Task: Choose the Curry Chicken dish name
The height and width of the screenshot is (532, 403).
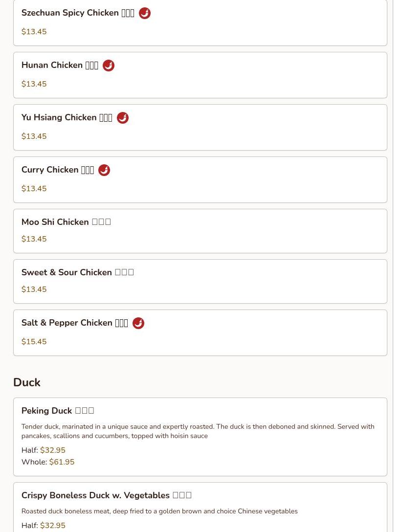Action: tap(58, 170)
